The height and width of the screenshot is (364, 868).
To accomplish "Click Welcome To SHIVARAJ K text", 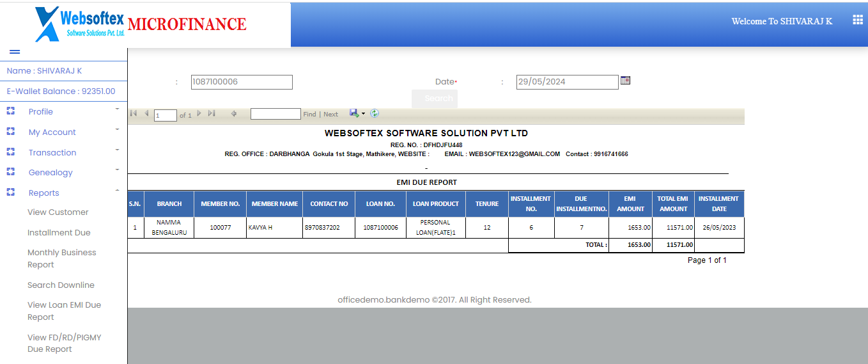I will tap(782, 21).
